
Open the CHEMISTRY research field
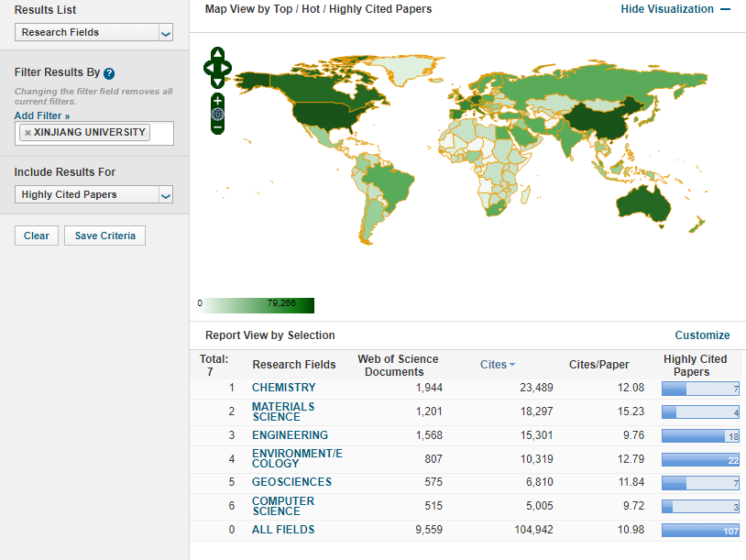(x=283, y=388)
